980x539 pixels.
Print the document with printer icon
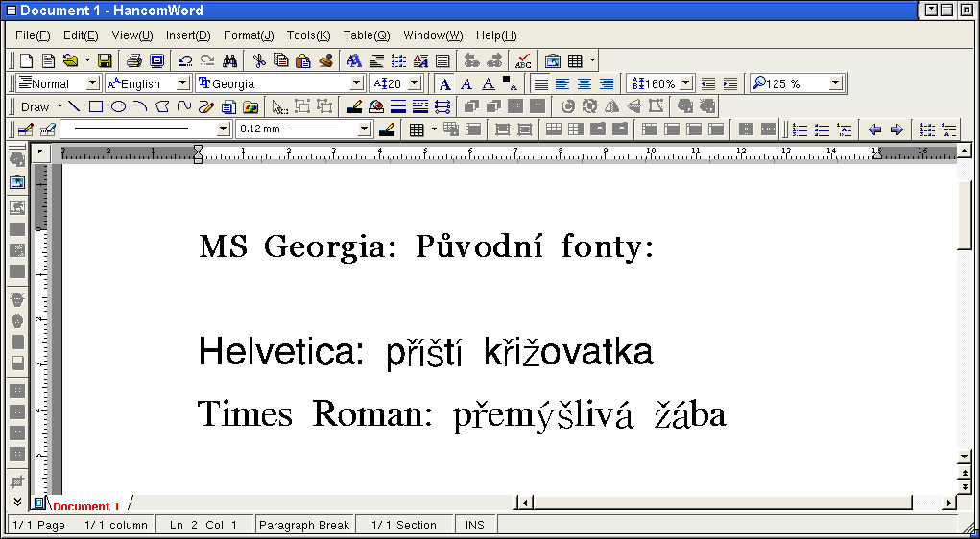coord(134,60)
